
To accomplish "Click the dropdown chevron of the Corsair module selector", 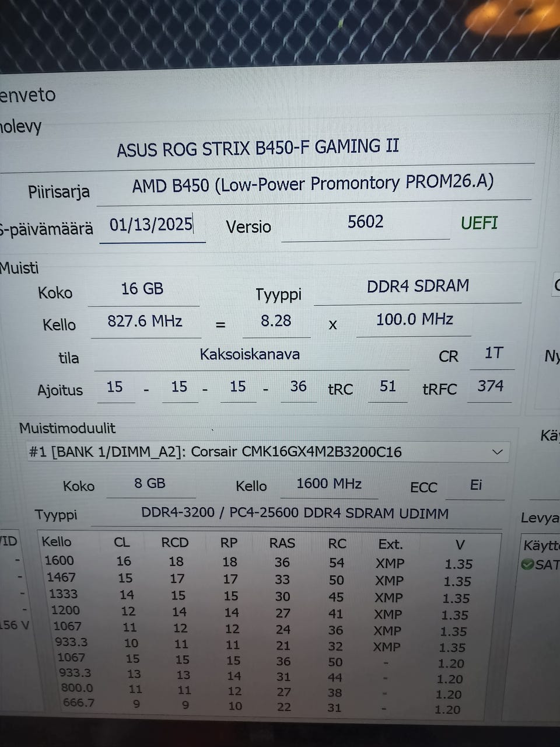I will (497, 452).
